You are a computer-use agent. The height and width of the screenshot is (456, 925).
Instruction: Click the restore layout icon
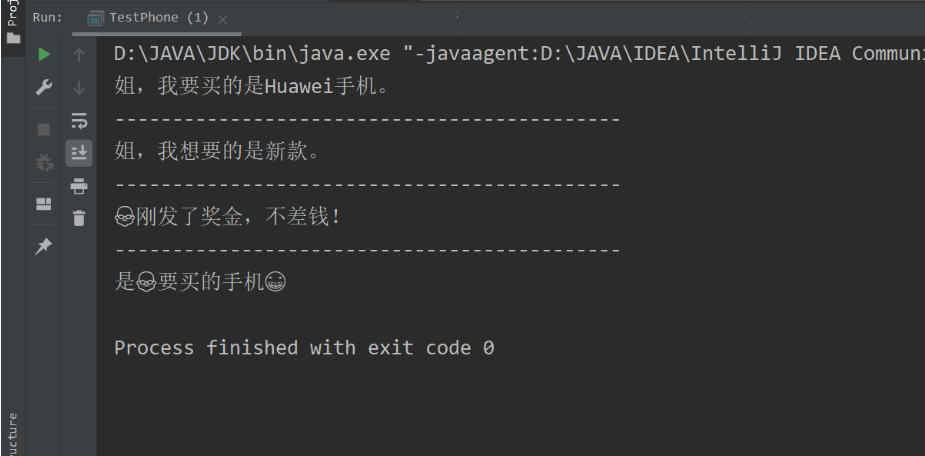(x=44, y=204)
